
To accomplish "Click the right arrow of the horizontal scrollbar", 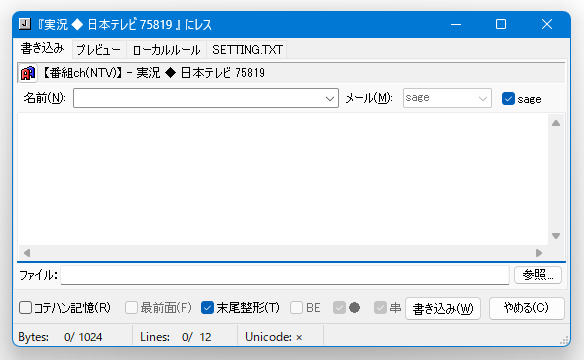I will (539, 253).
